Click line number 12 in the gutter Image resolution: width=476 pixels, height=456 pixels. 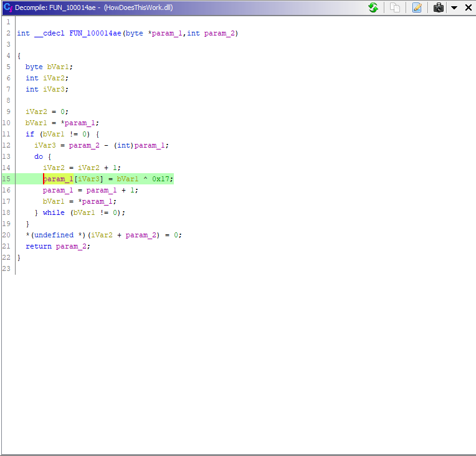(6, 145)
